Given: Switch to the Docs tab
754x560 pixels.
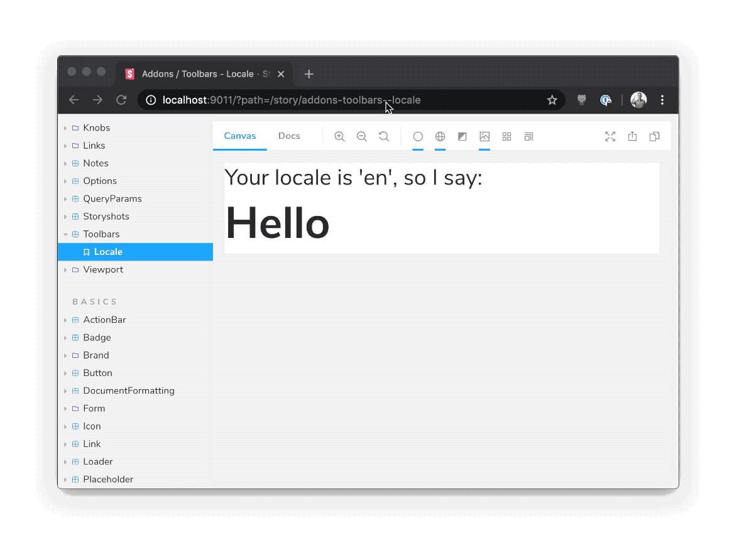Looking at the screenshot, I should pos(289,136).
